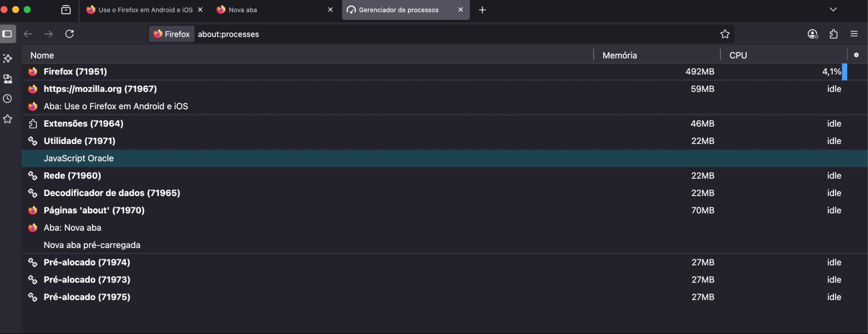Select the Extensões (71964) row
This screenshot has height=334, width=868.
click(x=445, y=124)
